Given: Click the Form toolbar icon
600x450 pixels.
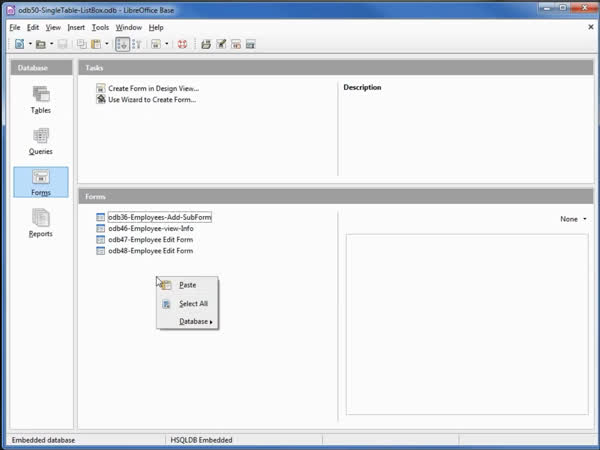Looking at the screenshot, I should pyautogui.click(x=156, y=44).
